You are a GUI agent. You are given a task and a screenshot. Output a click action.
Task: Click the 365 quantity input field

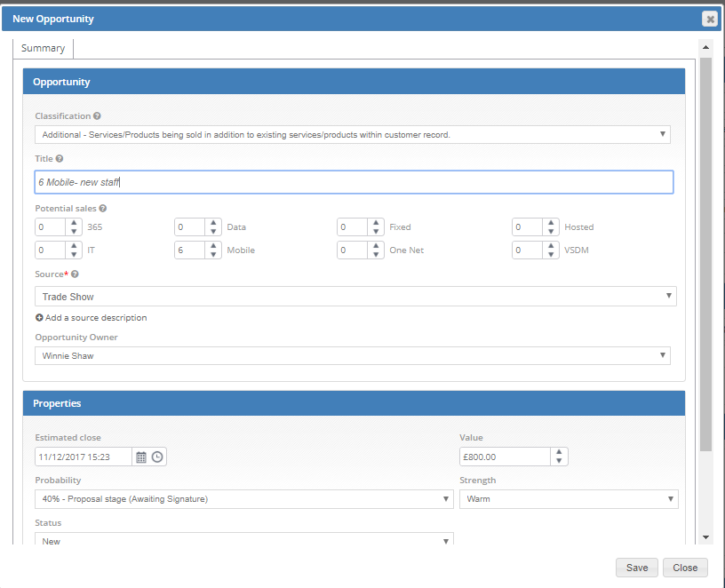click(x=51, y=227)
